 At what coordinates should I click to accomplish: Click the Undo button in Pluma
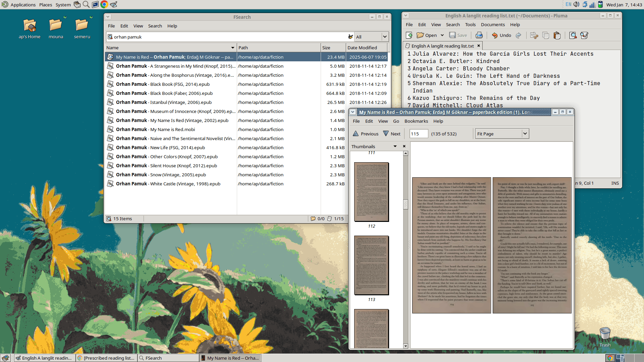click(x=501, y=35)
